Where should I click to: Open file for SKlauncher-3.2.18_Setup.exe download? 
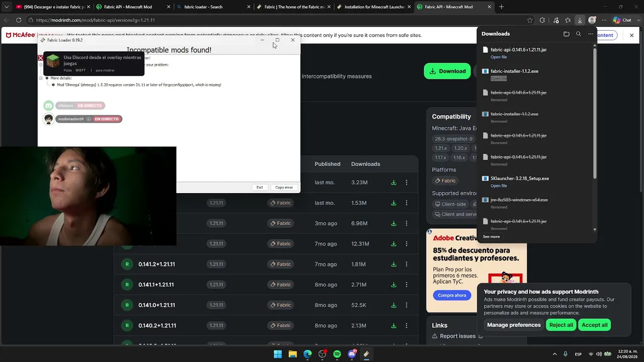tap(499, 186)
